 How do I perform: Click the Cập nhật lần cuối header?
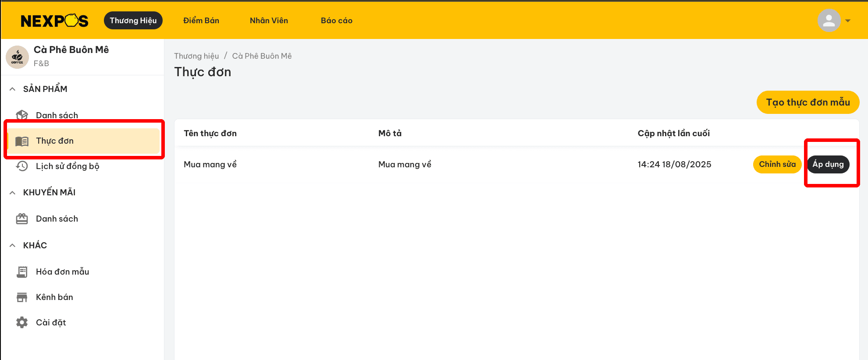[673, 133]
